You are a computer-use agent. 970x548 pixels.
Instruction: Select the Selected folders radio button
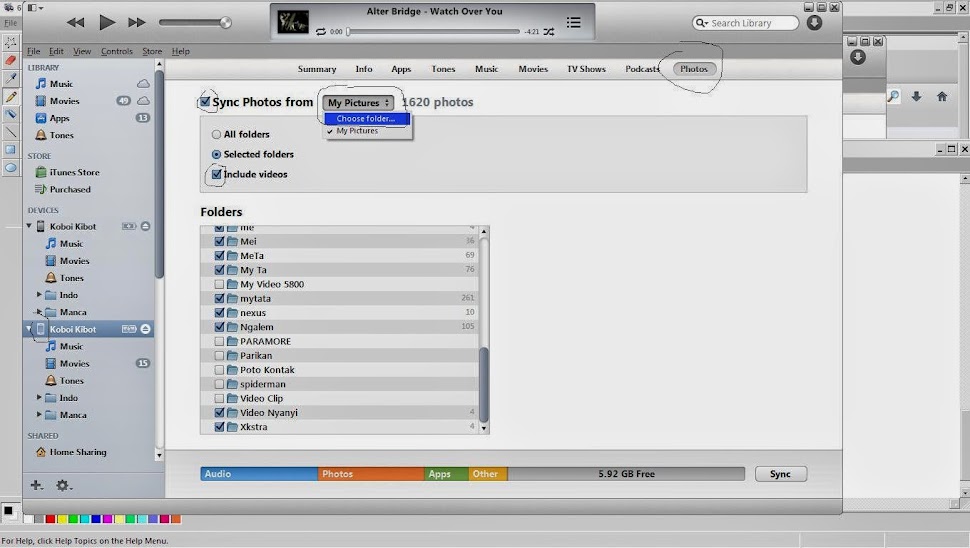[216, 154]
